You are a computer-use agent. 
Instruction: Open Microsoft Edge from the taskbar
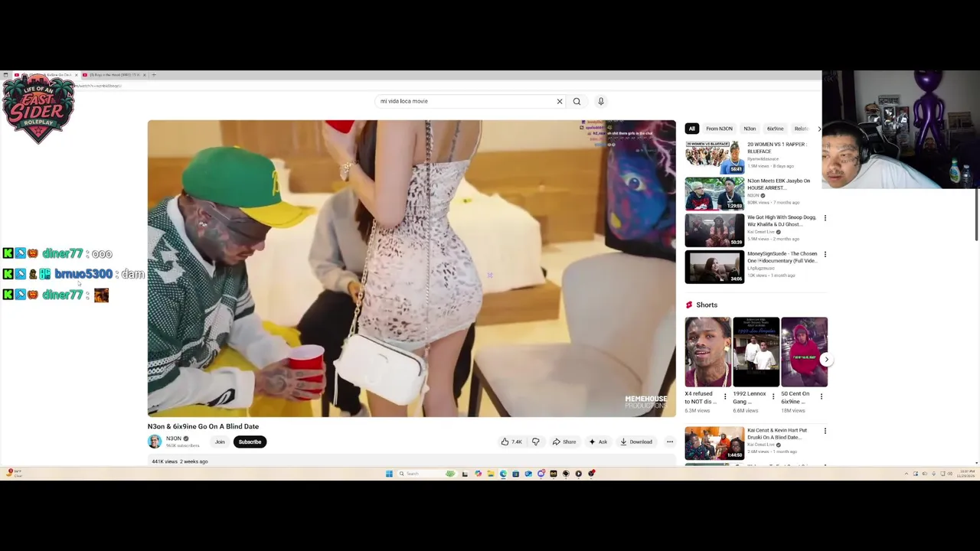coord(503,474)
